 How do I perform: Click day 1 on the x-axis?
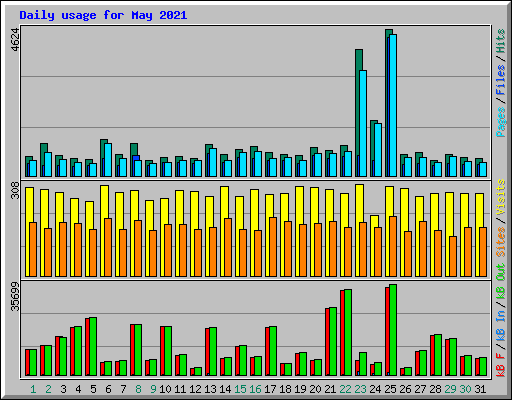click(33, 389)
